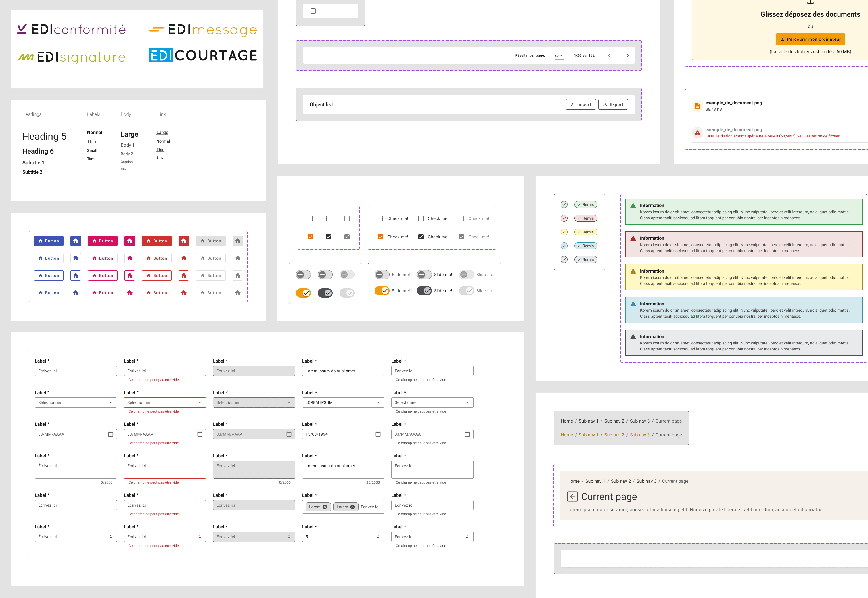Click triangle icon in gray Information alert
This screenshot has width=868, height=598.
coord(633,337)
